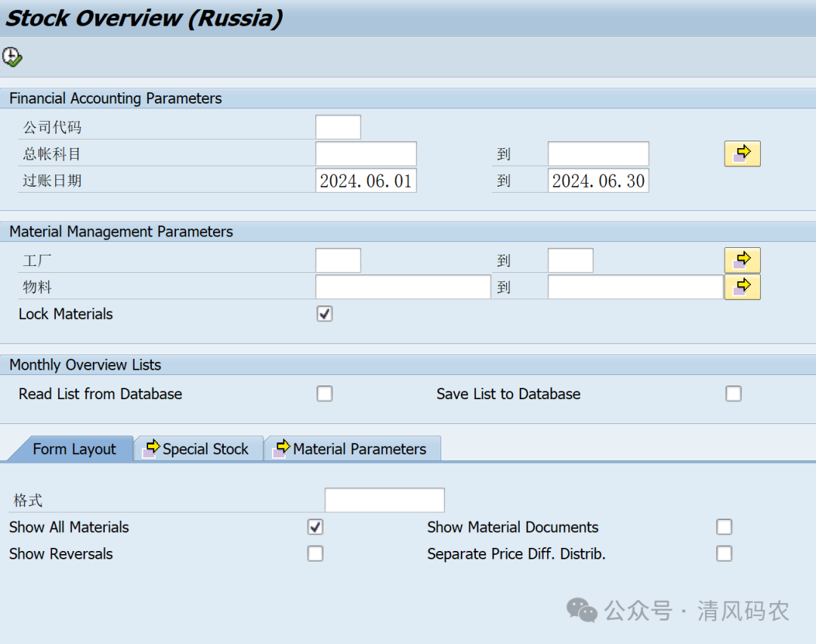Click the arrow icon on Special Stock tab
The image size is (816, 644).
point(152,448)
